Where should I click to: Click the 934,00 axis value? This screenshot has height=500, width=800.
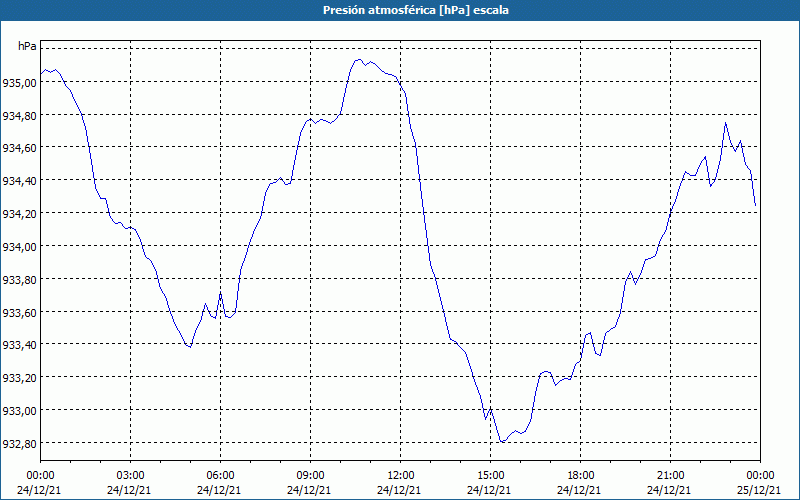click(x=20, y=246)
